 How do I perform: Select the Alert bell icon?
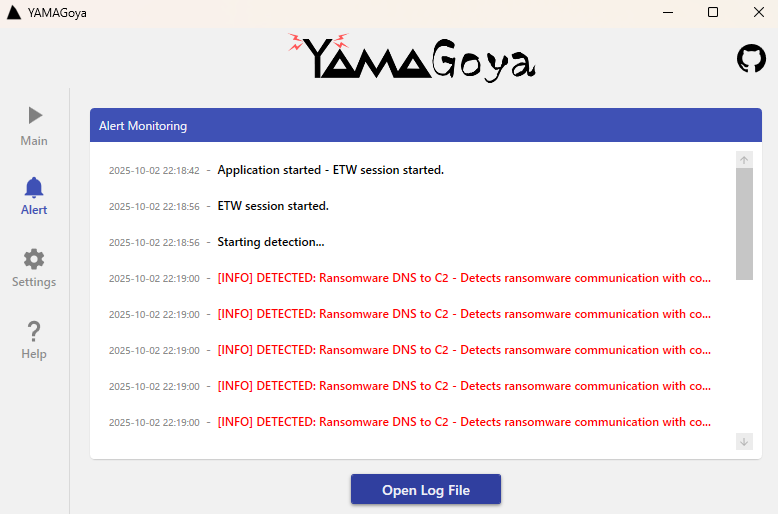(x=34, y=187)
